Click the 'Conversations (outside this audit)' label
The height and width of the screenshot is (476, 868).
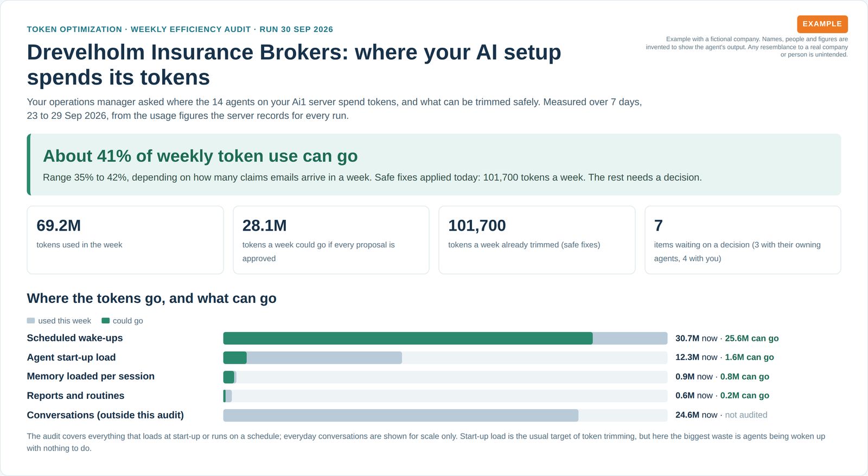[105, 415]
